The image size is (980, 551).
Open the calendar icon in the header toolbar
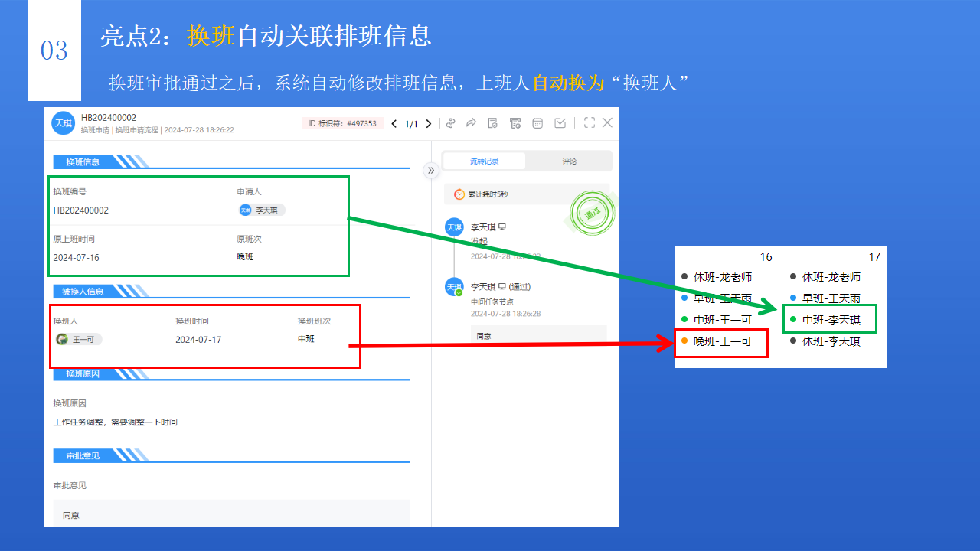point(537,122)
